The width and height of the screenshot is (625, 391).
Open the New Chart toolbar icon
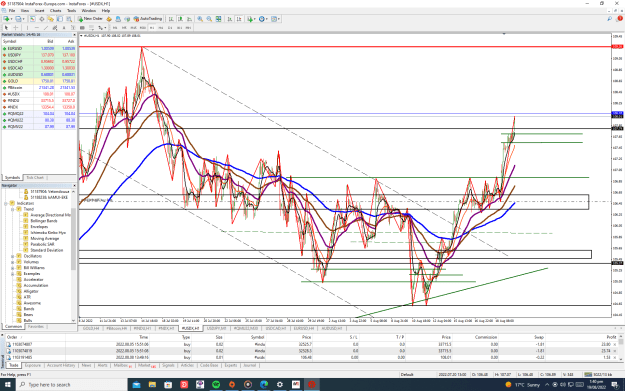click(6, 19)
